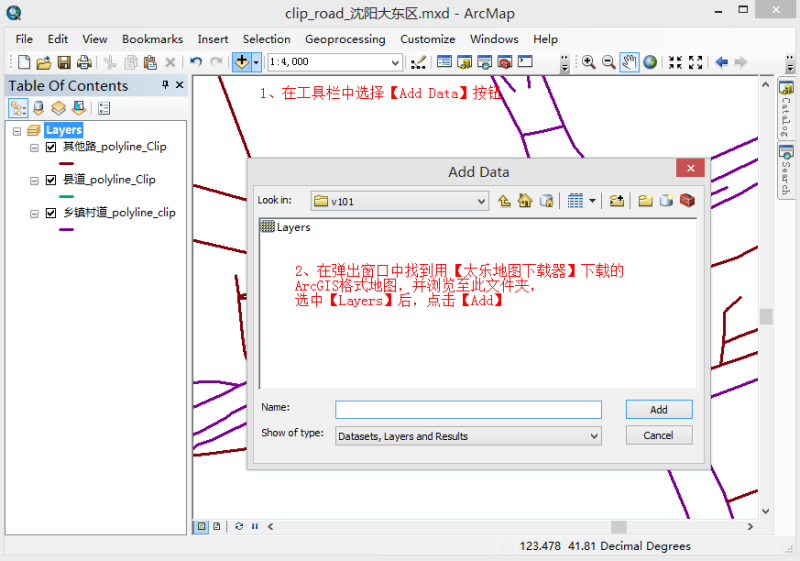Collapse 县道_polyline_Clip layer legend
The height and width of the screenshot is (561, 800).
pyautogui.click(x=34, y=181)
